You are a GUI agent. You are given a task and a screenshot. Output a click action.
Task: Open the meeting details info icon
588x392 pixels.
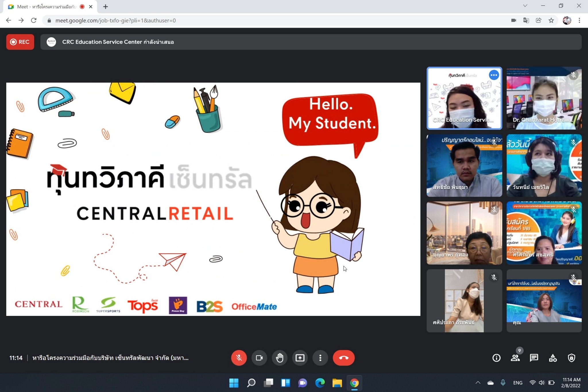point(496,358)
